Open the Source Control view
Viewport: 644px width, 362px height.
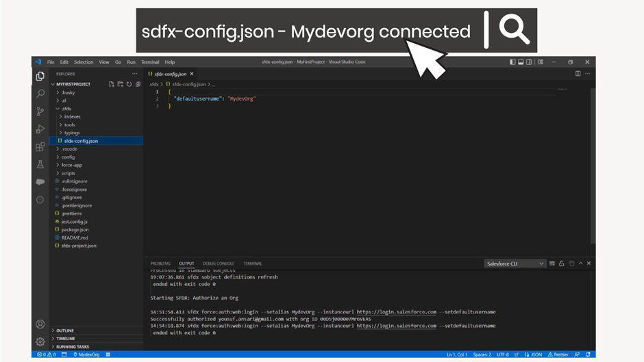click(x=40, y=112)
